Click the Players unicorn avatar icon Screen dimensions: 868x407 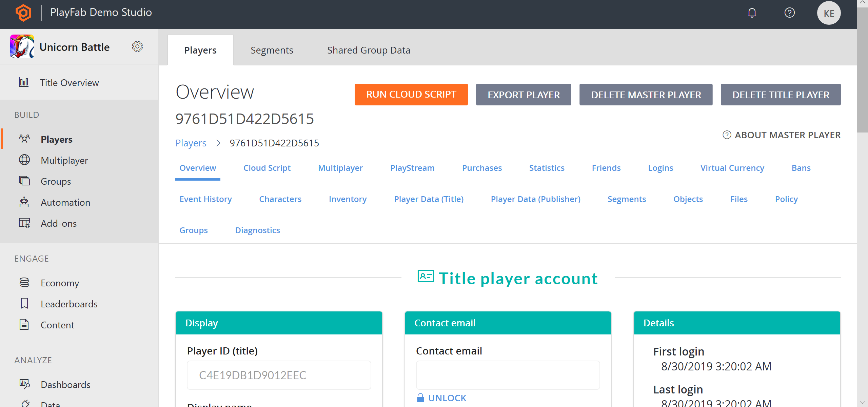(22, 46)
